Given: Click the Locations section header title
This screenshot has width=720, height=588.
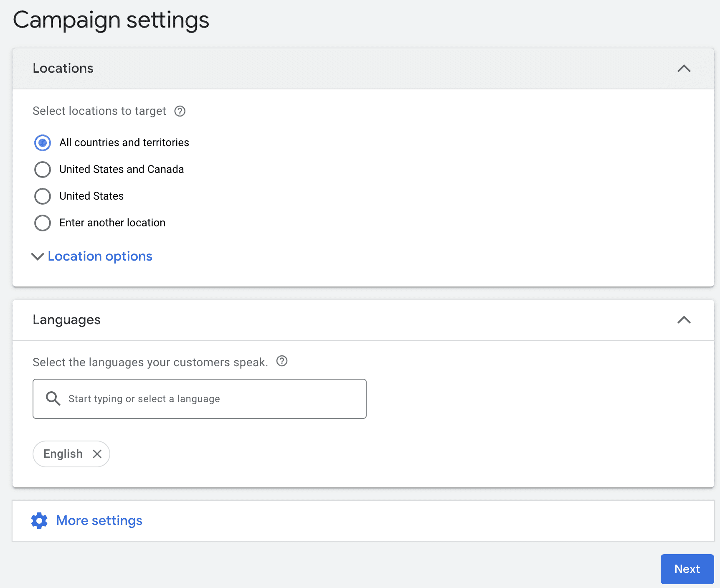Looking at the screenshot, I should 63,68.
